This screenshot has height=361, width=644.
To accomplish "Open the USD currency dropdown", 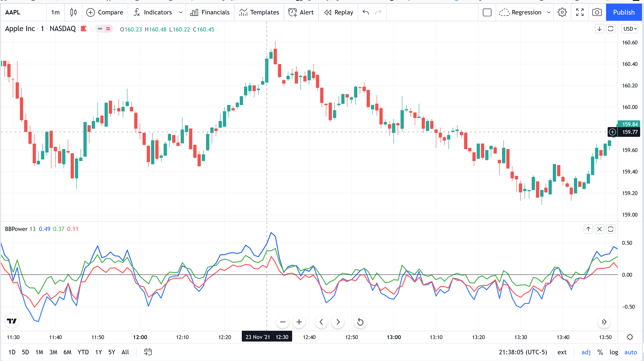I will point(630,29).
